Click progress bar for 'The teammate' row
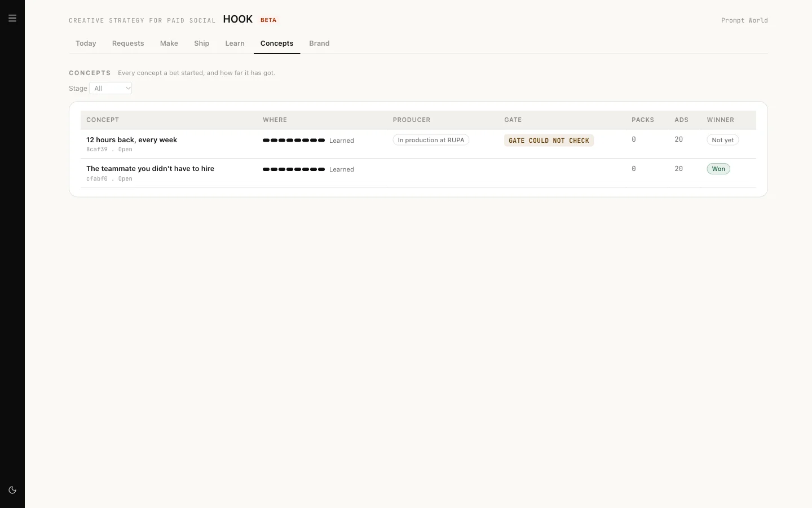This screenshot has height=508, width=812. pos(294,169)
